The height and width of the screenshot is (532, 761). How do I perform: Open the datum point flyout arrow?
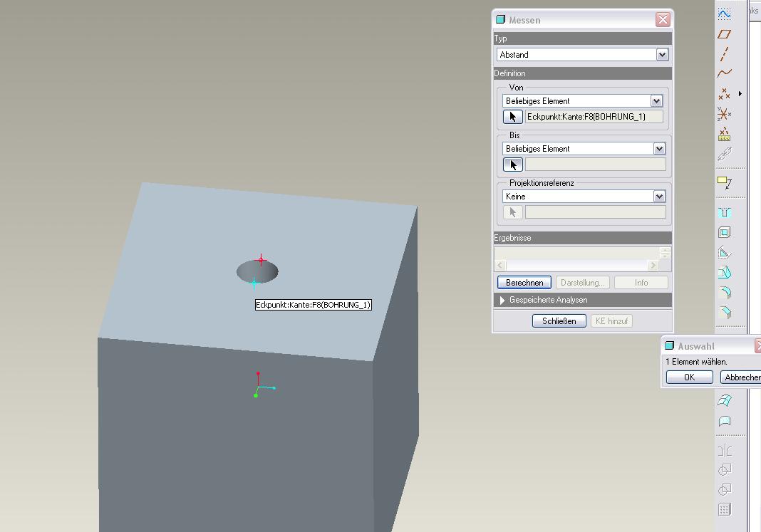click(x=740, y=93)
